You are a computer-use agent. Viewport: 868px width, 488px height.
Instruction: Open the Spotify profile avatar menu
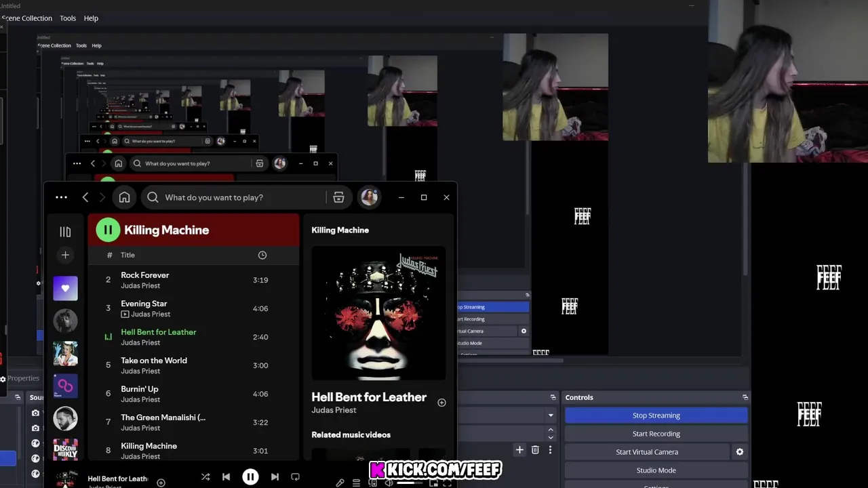pyautogui.click(x=369, y=197)
